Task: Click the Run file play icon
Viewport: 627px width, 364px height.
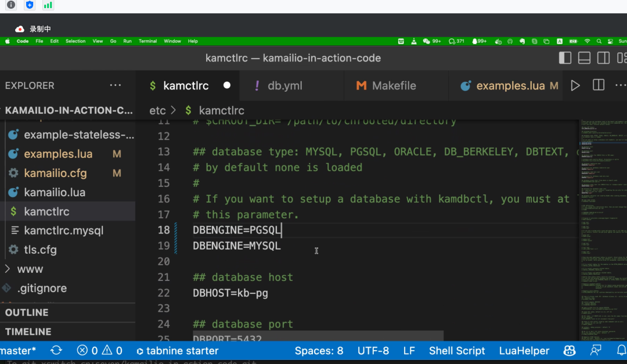Action: click(575, 86)
